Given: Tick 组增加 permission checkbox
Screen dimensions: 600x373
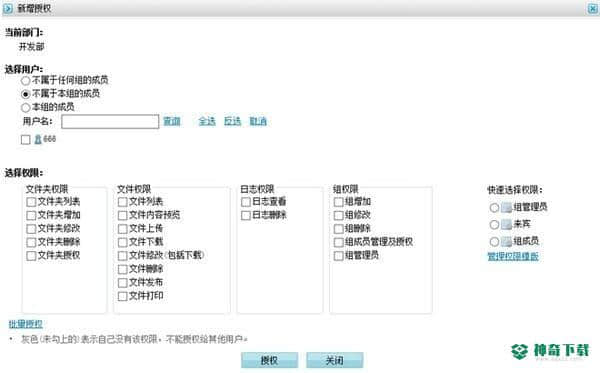Looking at the screenshot, I should pyautogui.click(x=338, y=202).
